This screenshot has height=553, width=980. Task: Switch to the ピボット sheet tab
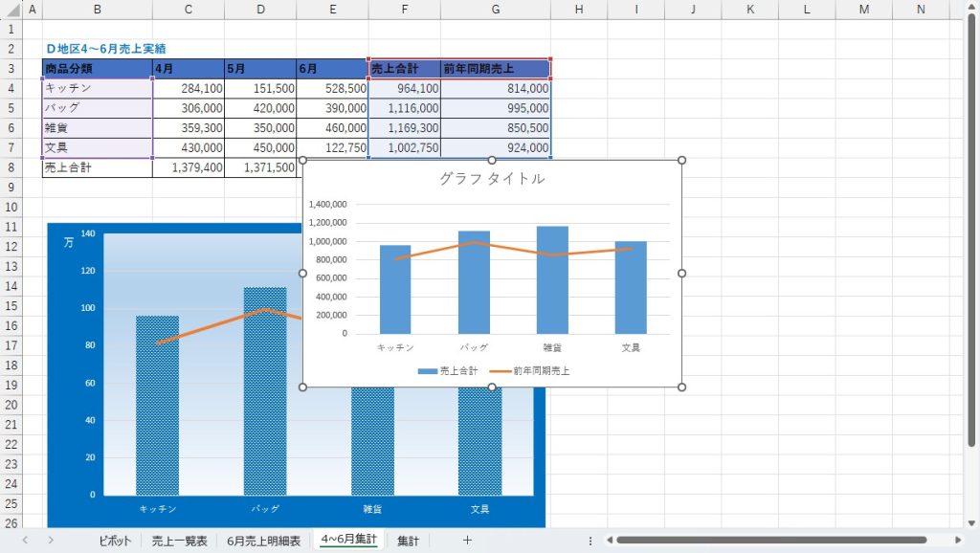click(x=115, y=541)
